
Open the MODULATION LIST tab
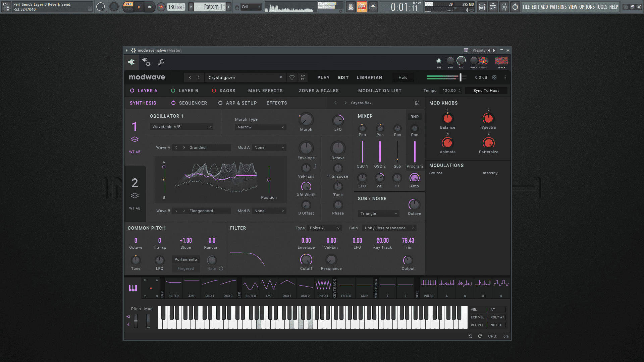[380, 90]
